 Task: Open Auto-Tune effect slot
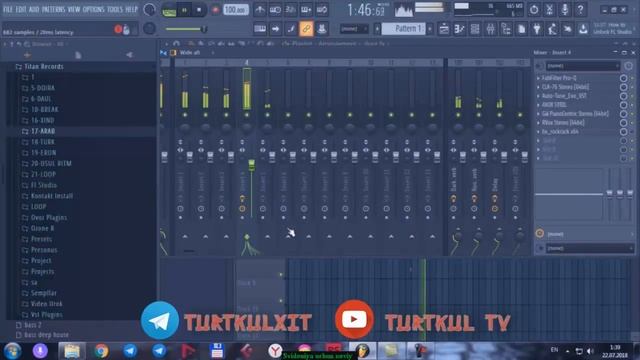click(564, 96)
